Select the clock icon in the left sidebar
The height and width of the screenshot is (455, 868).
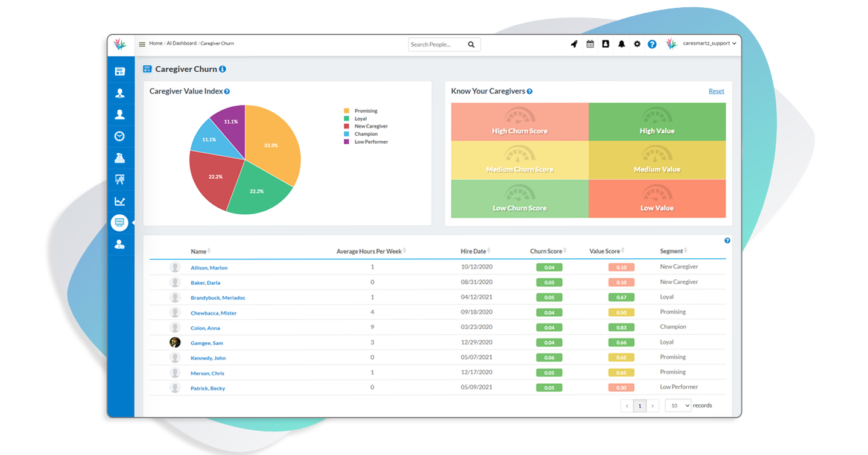tap(120, 136)
